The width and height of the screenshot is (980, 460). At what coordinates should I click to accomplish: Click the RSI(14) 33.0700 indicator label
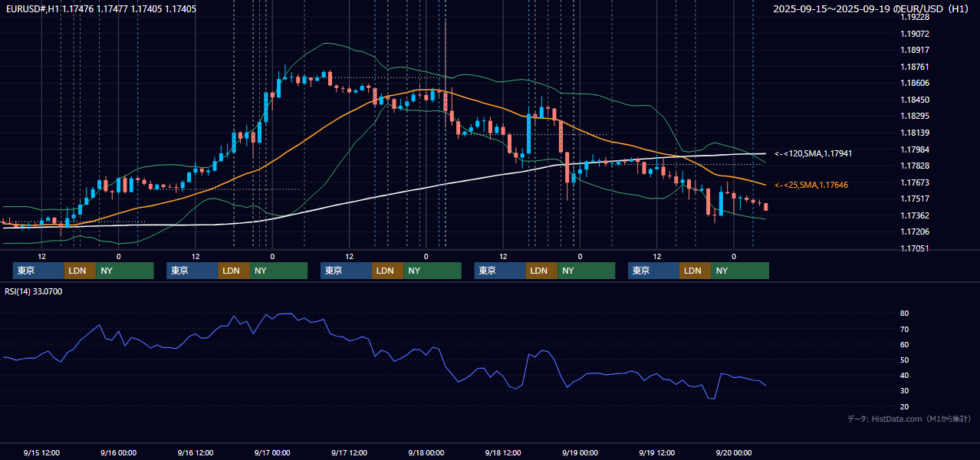pos(34,291)
